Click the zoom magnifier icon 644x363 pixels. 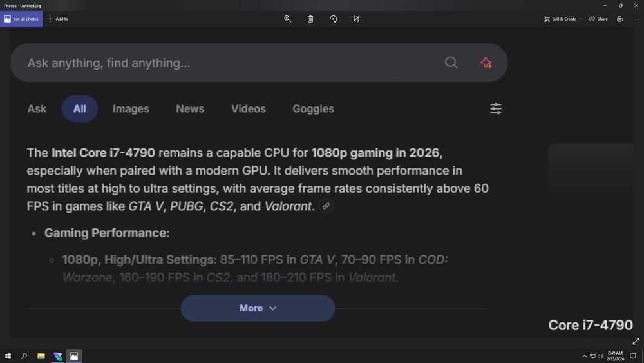[x=288, y=19]
